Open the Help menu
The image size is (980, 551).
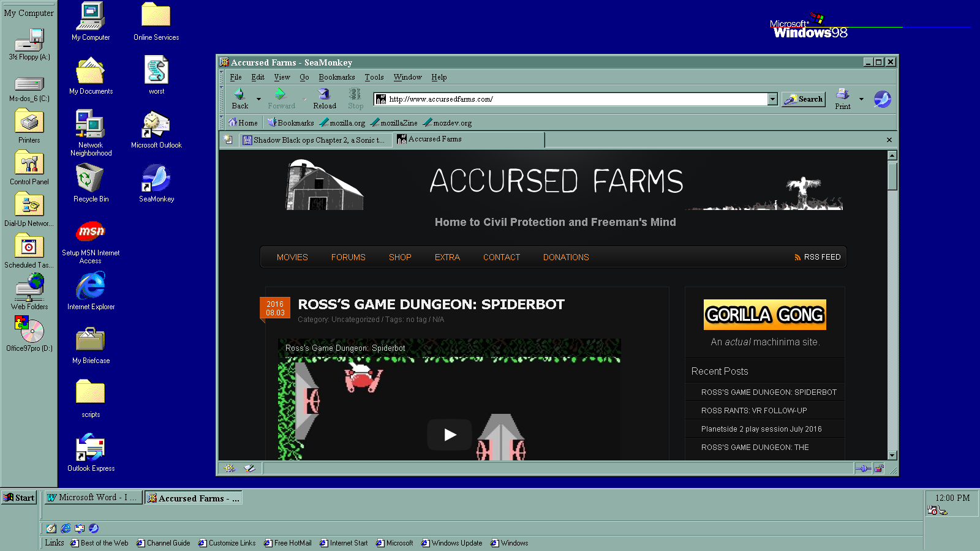(439, 77)
